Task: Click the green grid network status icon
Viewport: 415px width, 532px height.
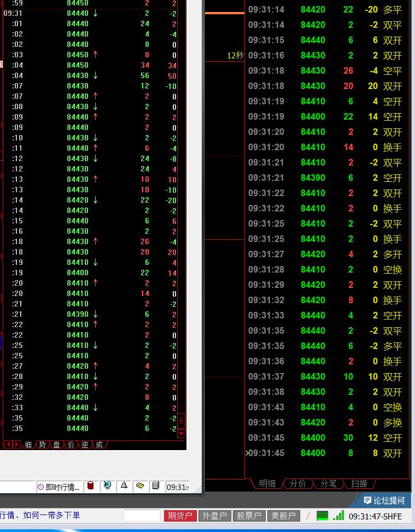Action: 322,516
